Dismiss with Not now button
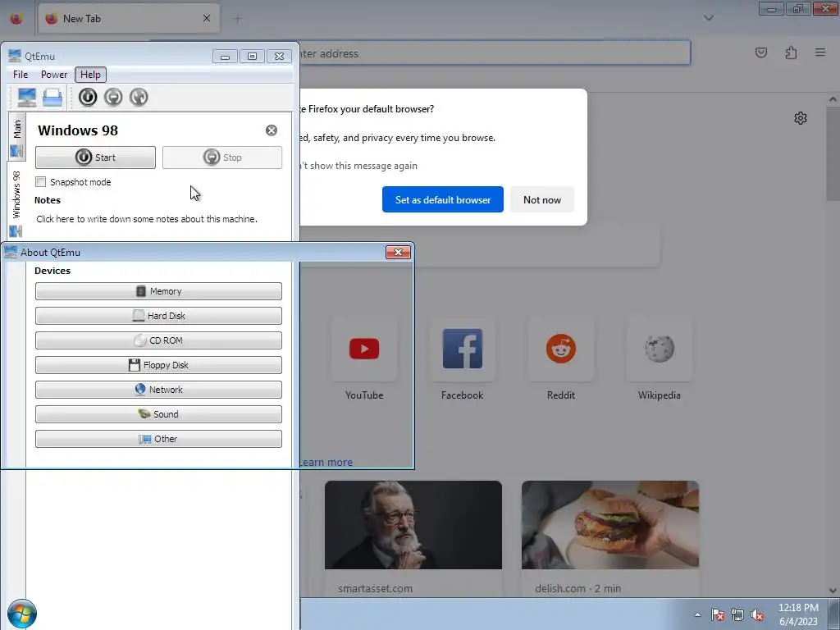The width and height of the screenshot is (840, 630). (x=542, y=200)
